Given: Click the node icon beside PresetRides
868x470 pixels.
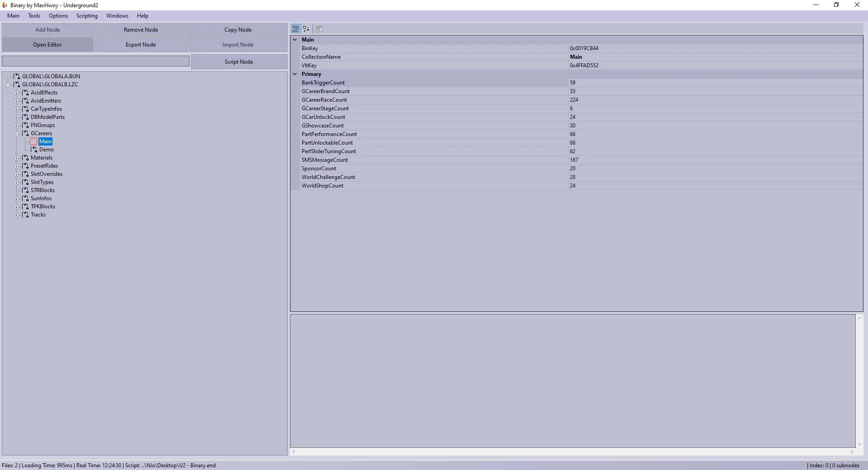Looking at the screenshot, I should click(x=25, y=166).
